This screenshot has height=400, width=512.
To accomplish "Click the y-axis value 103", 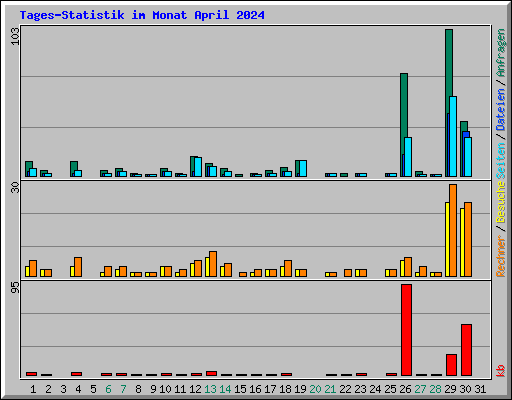I will pyautogui.click(x=15, y=36).
